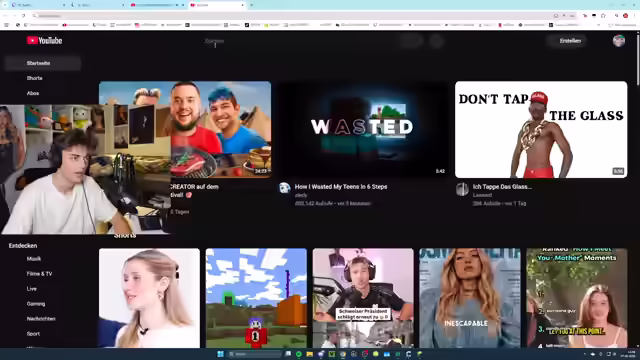
Task: Launch Spotify from the taskbar
Action: tap(299, 354)
